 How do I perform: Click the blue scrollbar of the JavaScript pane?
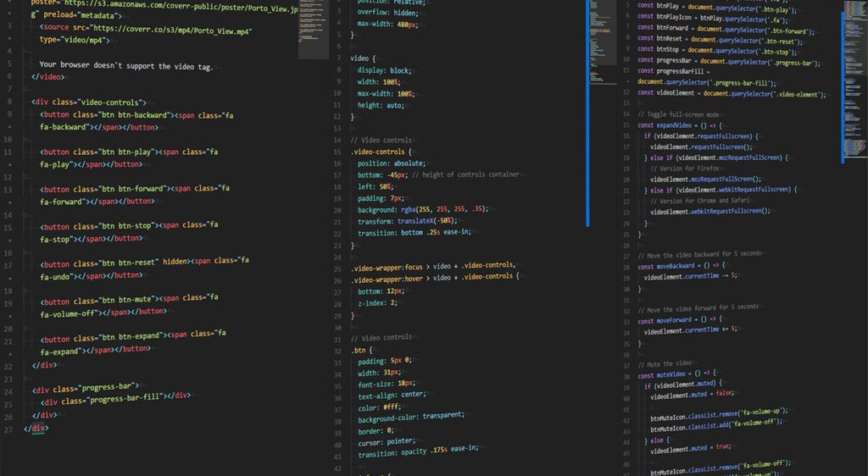coord(843,87)
